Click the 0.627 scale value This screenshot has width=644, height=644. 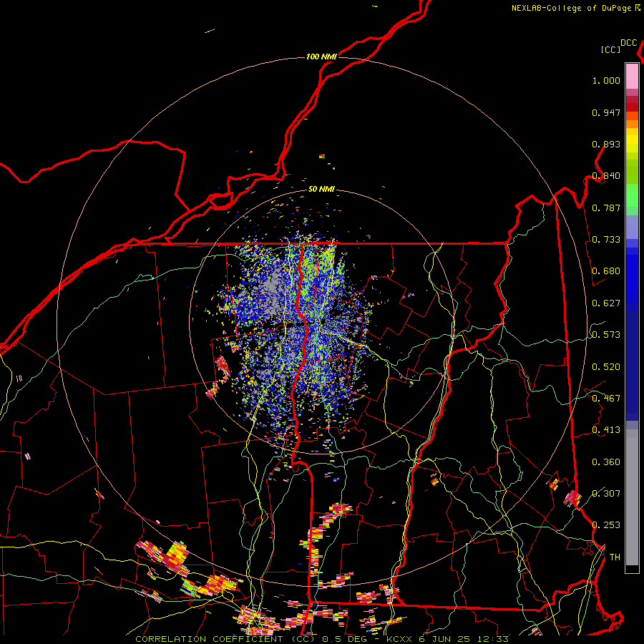(606, 303)
